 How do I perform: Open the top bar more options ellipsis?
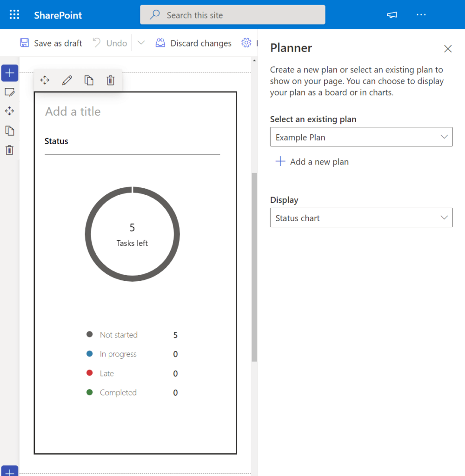pos(421,14)
